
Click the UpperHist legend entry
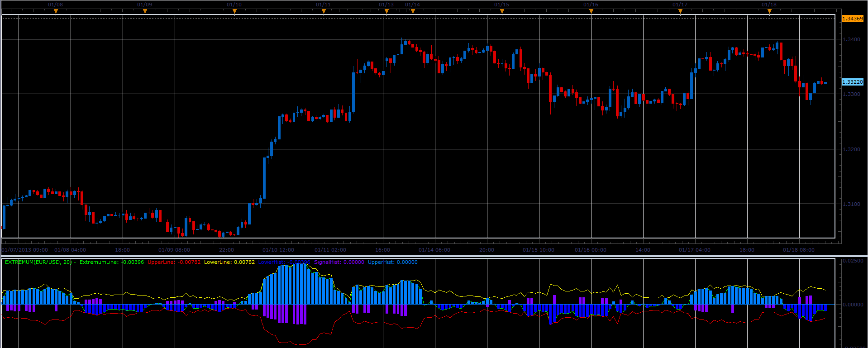[x=392, y=262]
